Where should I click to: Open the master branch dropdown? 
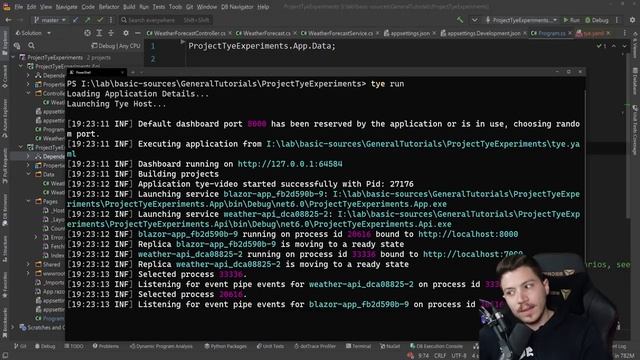tap(49, 20)
